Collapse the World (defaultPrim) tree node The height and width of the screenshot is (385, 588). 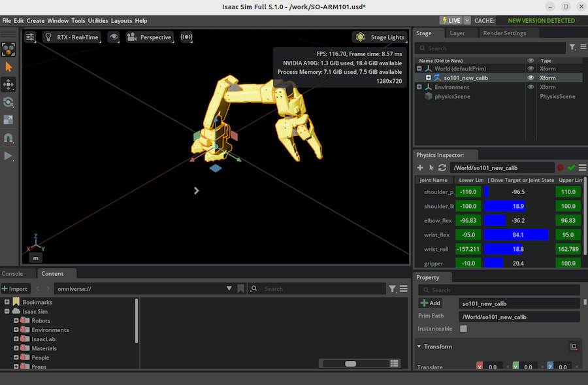(419, 69)
